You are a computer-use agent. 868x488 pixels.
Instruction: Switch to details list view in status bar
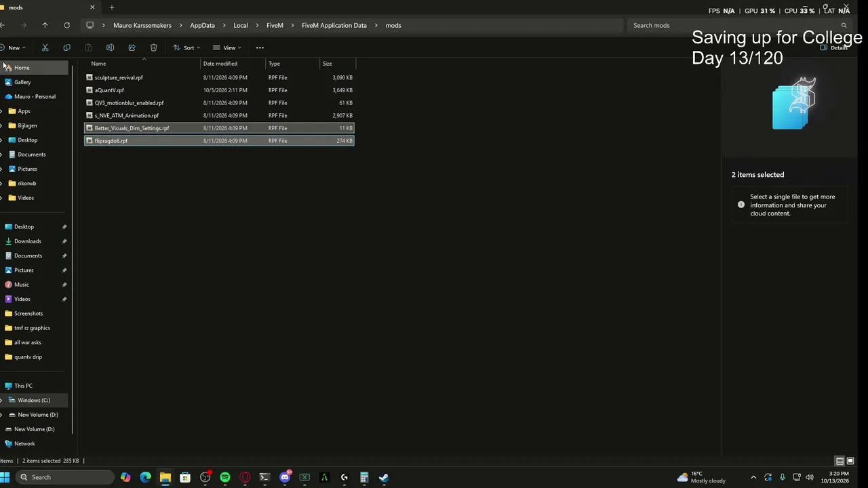(840, 461)
